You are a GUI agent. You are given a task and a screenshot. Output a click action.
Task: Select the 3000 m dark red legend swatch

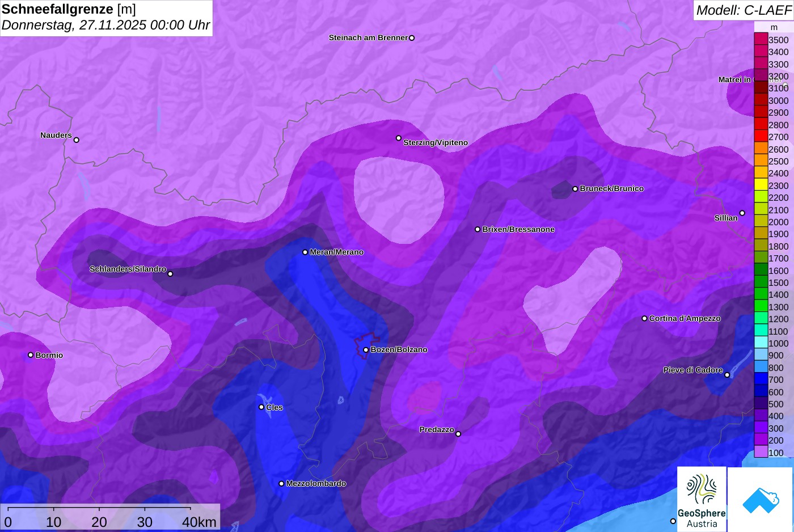[761, 100]
